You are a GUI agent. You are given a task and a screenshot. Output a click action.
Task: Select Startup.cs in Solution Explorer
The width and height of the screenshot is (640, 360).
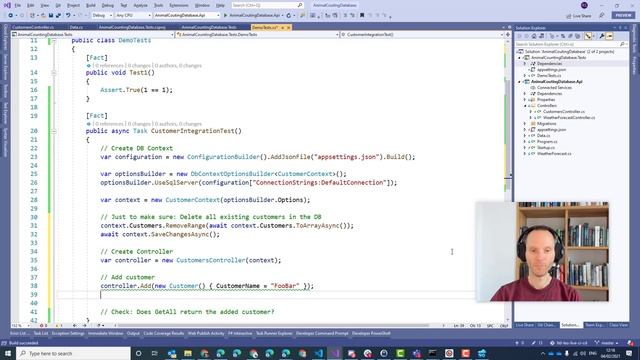pyautogui.click(x=546, y=147)
